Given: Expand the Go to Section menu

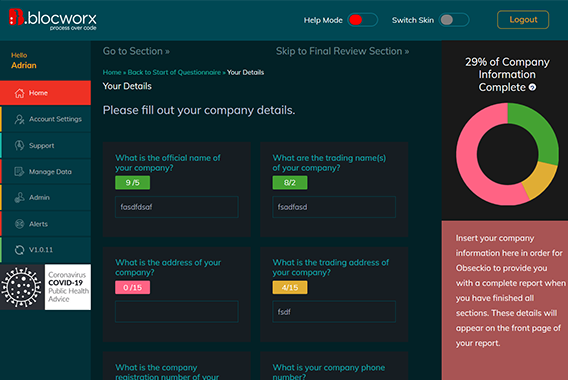Looking at the screenshot, I should click(136, 51).
